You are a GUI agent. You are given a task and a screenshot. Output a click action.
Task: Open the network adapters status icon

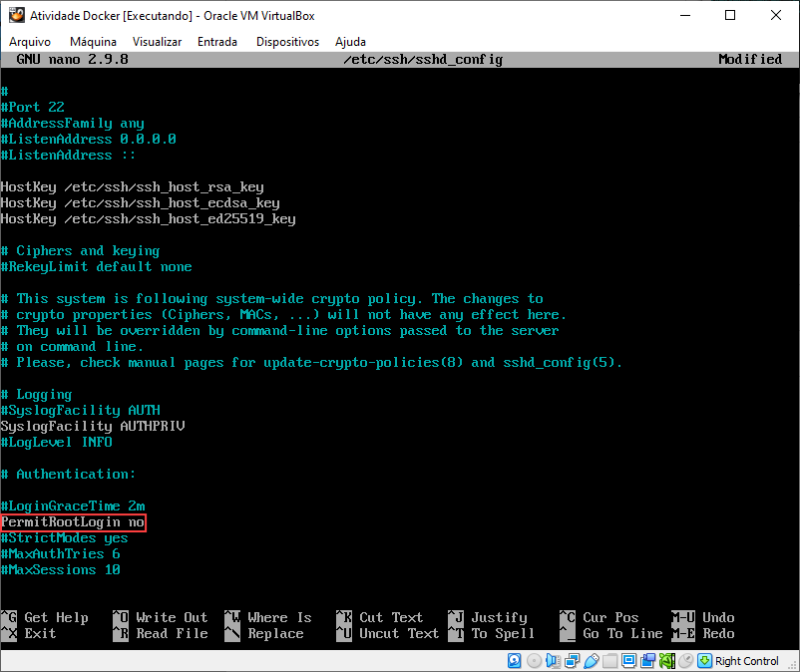coord(572,661)
